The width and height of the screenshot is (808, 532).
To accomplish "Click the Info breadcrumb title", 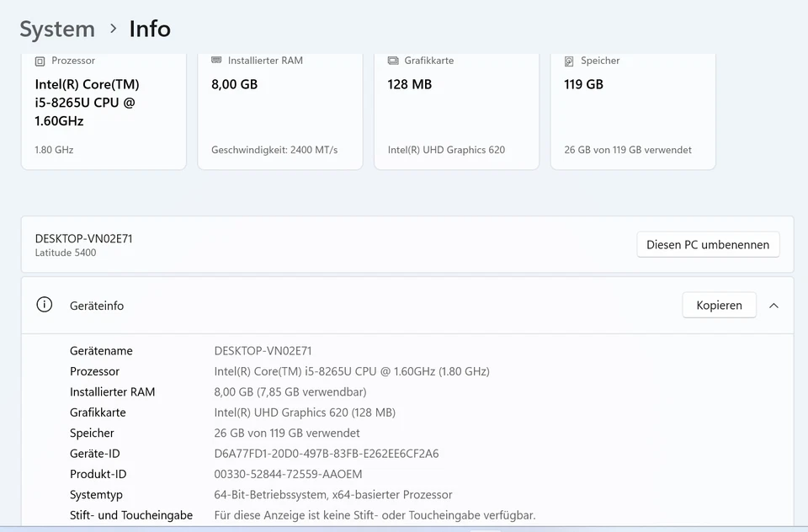I will tap(150, 29).
